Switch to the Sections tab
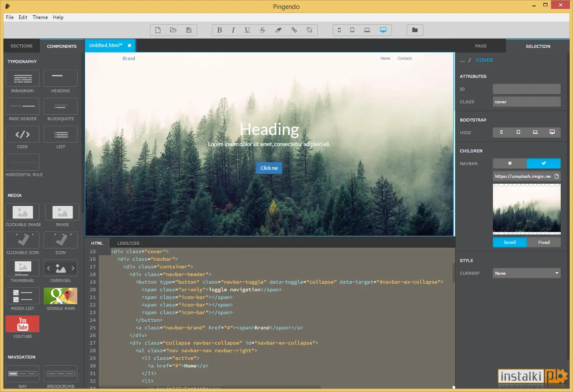573x392 pixels. click(x=22, y=46)
